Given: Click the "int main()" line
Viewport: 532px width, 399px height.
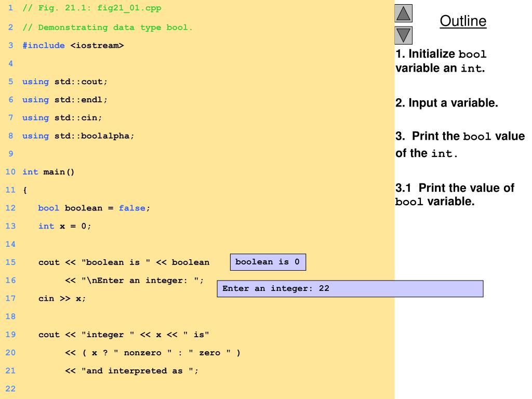Looking at the screenshot, I should [x=48, y=172].
